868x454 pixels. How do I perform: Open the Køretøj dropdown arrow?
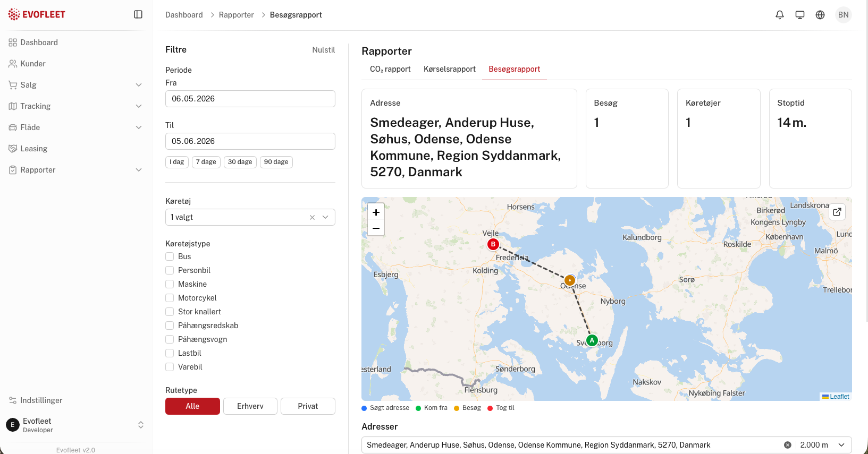[325, 217]
